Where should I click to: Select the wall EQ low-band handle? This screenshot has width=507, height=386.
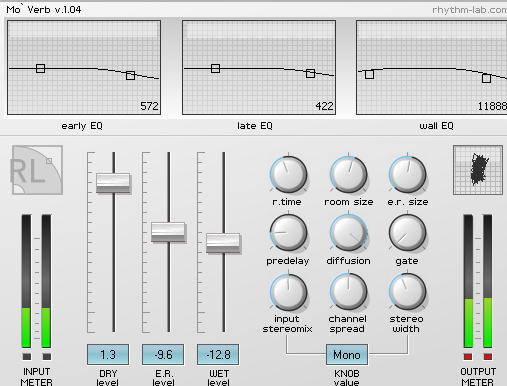[x=369, y=74]
